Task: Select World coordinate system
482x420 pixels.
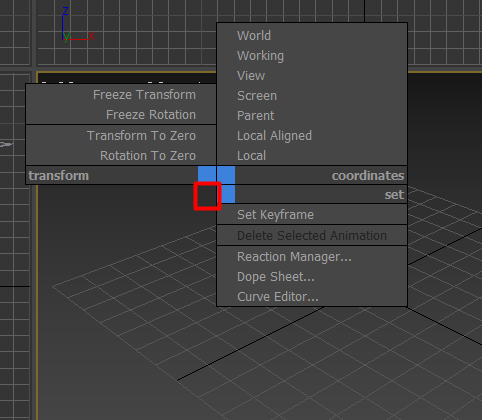Action: pos(312,36)
